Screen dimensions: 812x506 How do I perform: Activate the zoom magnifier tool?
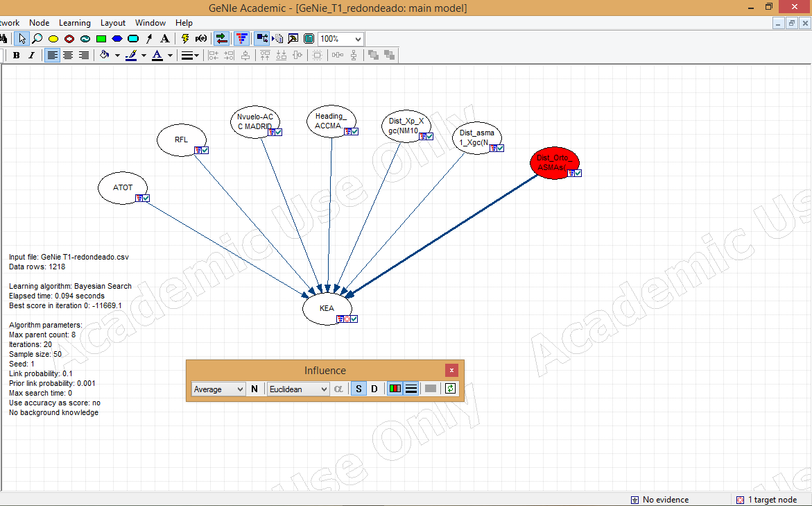(37, 39)
